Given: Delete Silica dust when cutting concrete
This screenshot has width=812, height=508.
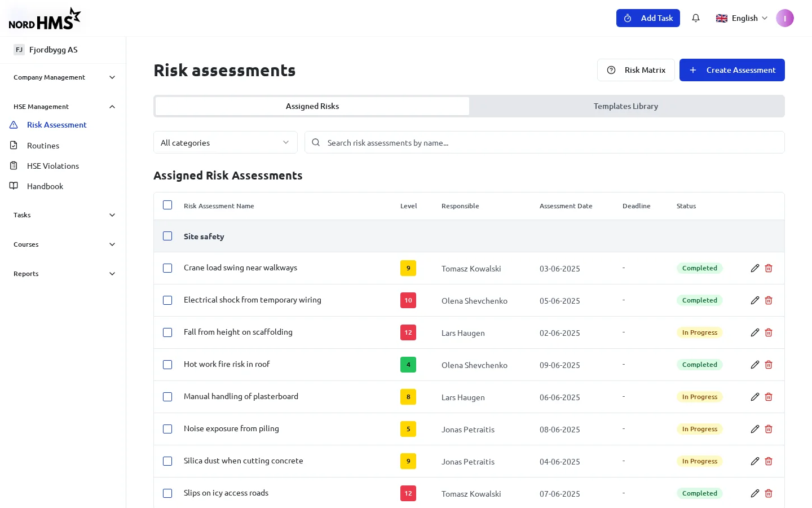Looking at the screenshot, I should click(769, 461).
